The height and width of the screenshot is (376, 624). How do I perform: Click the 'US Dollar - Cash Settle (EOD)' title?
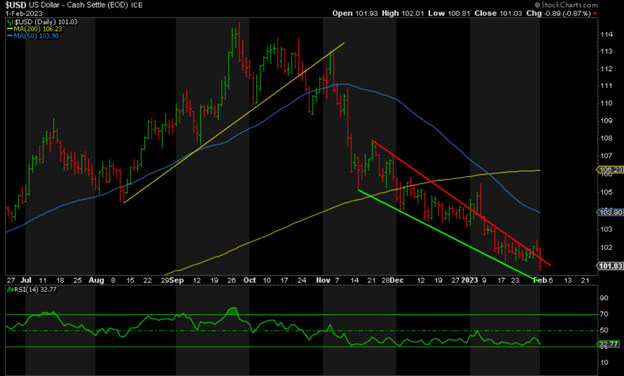78,5
